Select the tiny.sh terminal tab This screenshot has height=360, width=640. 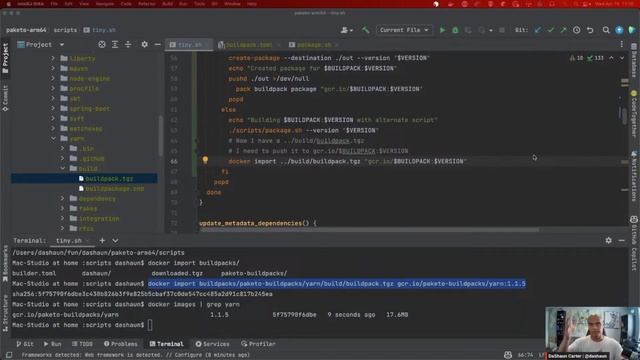(71, 240)
